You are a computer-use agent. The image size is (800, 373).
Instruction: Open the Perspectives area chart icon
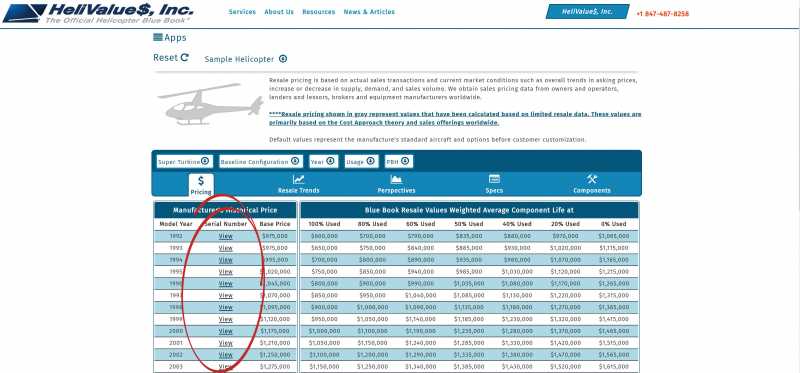tap(396, 180)
